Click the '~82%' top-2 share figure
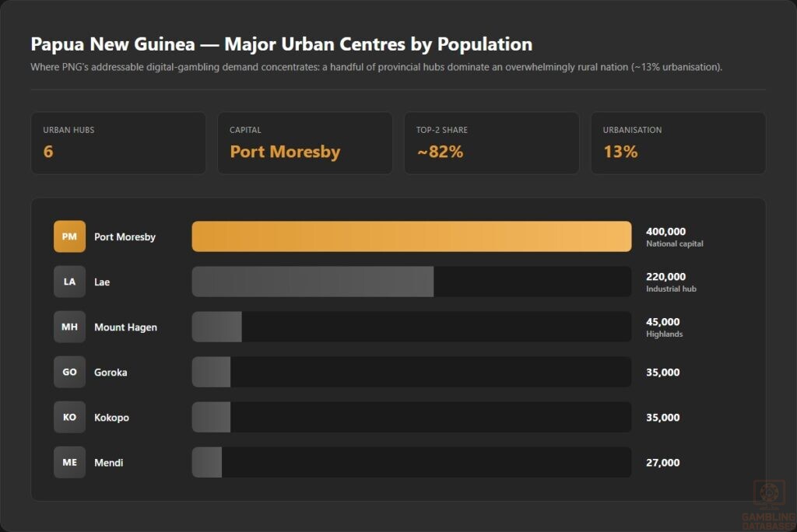This screenshot has height=532, width=797. coord(441,152)
